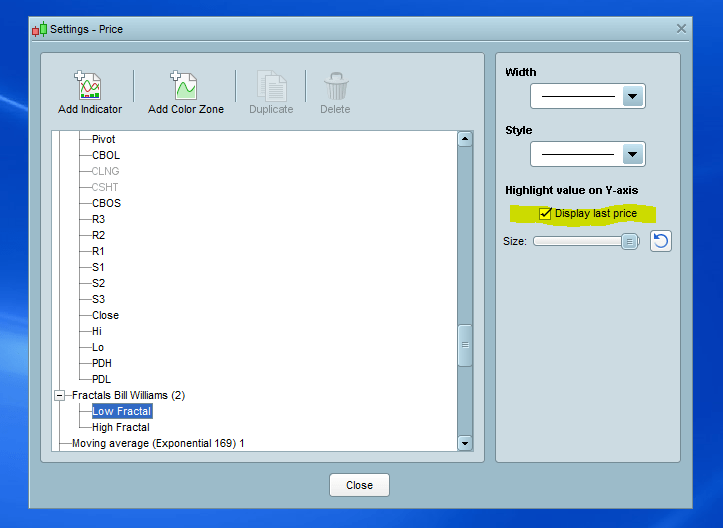Open the Style dropdown
723x528 pixels.
coord(633,154)
